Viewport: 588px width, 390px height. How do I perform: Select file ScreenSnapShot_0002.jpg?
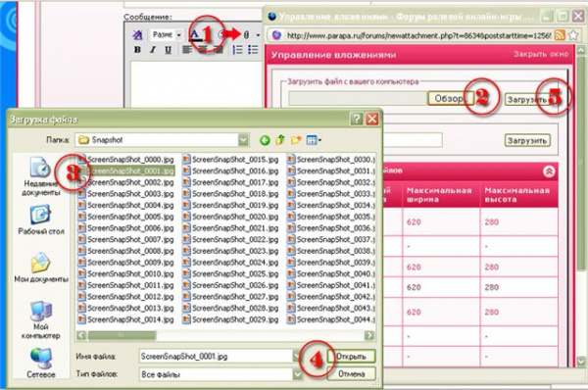pos(126,182)
